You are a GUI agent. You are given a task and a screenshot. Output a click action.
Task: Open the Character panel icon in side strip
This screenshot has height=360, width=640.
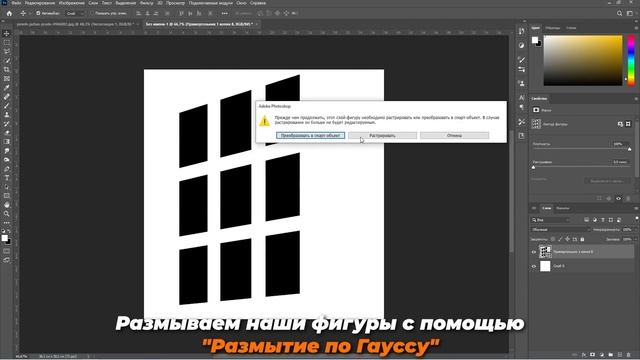(x=521, y=98)
